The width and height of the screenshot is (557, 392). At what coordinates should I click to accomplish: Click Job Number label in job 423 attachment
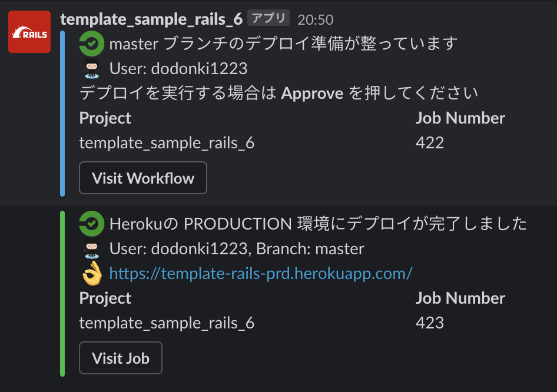coord(460,298)
